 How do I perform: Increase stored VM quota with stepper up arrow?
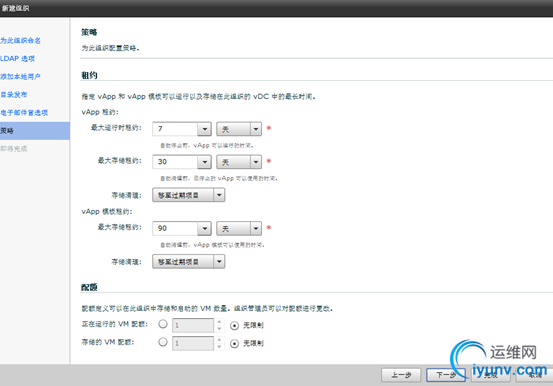(x=219, y=340)
